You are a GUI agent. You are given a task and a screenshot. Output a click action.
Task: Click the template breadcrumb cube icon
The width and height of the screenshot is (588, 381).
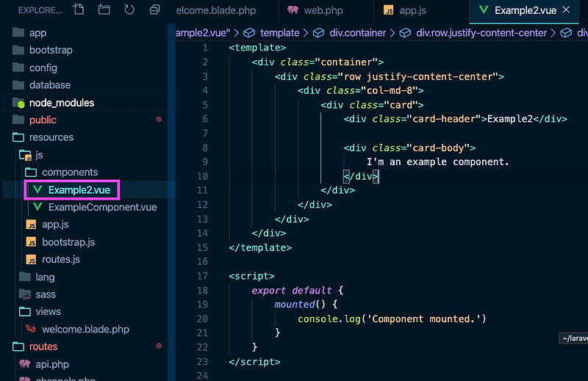tap(249, 33)
